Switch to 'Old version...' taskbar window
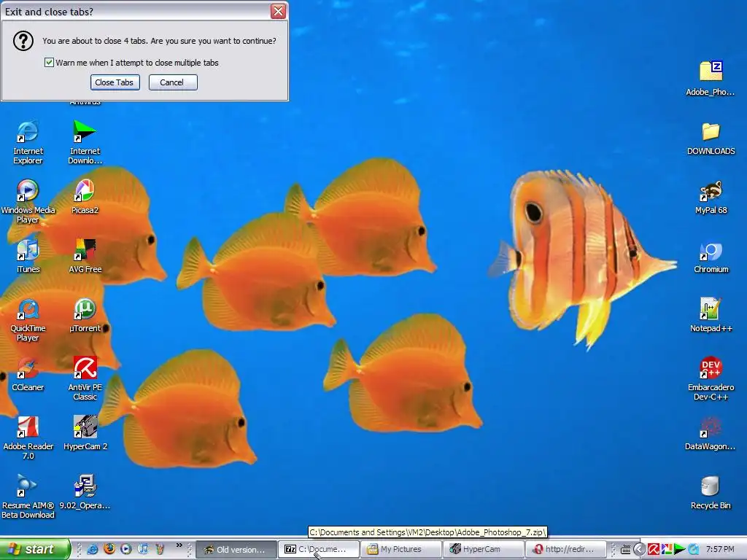Viewport: 747px width, 560px height. tap(236, 550)
